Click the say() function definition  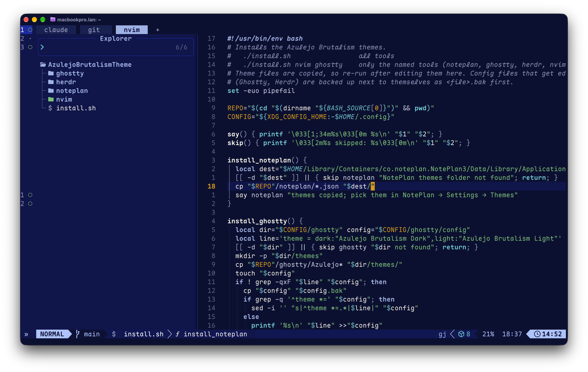335,134
